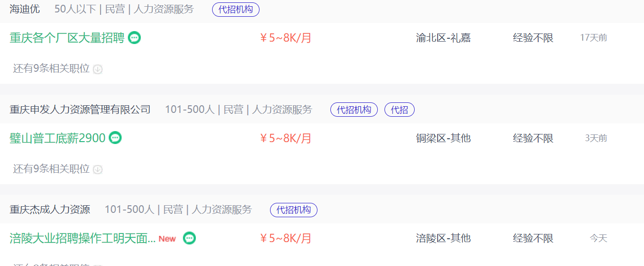Open company 重庆杰成人力资源
This screenshot has height=266, width=644.
tap(50, 210)
